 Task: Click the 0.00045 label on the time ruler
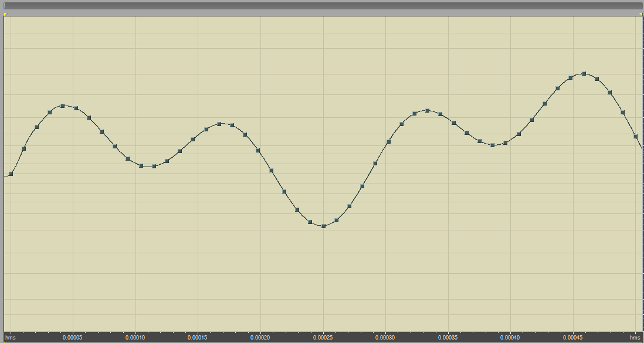[573, 338]
